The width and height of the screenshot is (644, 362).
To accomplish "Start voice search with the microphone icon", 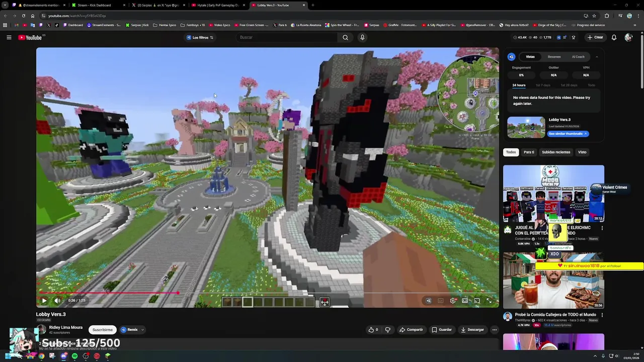I will click(362, 37).
